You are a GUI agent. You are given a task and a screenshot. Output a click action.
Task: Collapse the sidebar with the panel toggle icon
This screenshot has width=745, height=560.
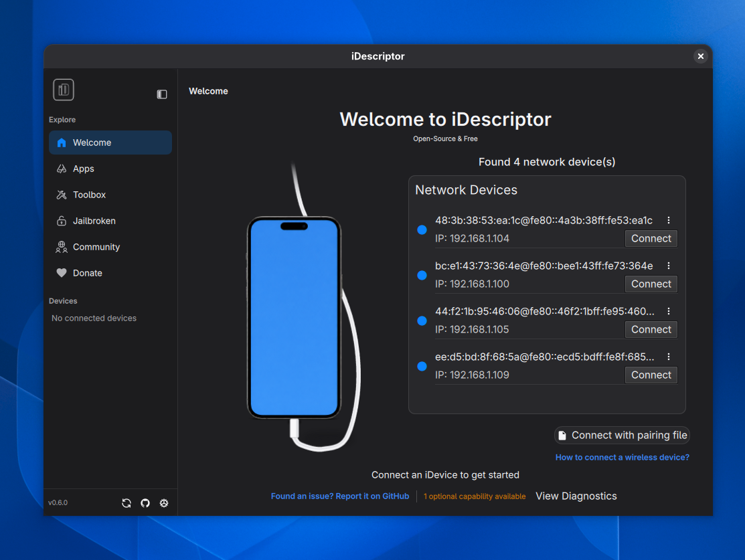coord(162,94)
